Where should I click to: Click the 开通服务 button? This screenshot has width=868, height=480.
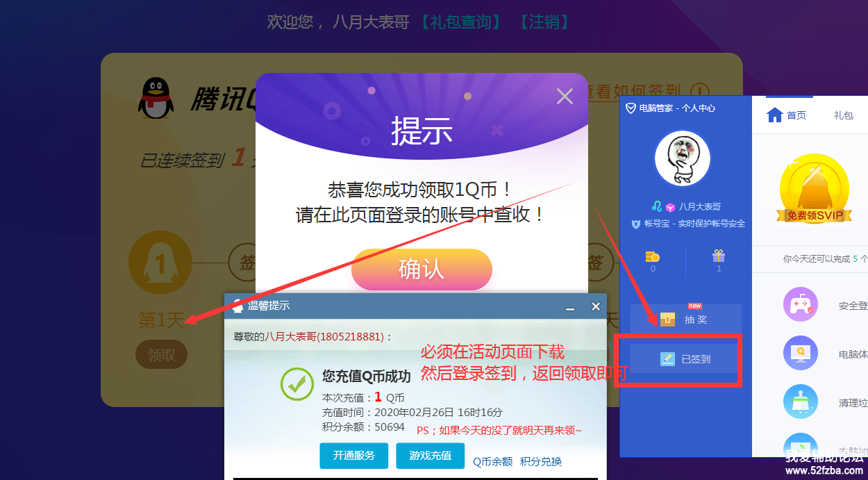(354, 456)
